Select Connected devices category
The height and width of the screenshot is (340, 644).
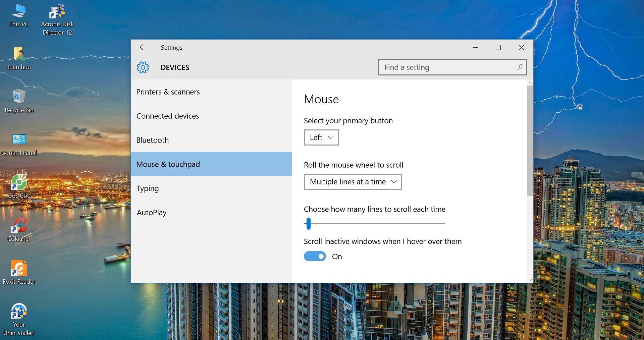pyautogui.click(x=211, y=116)
